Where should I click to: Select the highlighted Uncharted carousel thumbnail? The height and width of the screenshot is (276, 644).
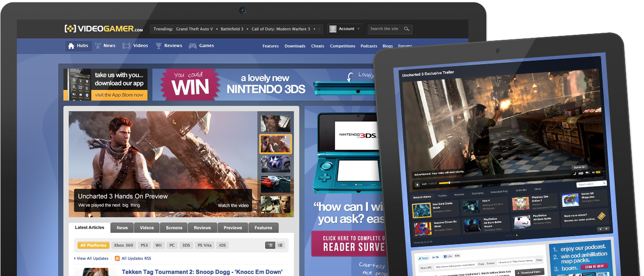[276, 144]
